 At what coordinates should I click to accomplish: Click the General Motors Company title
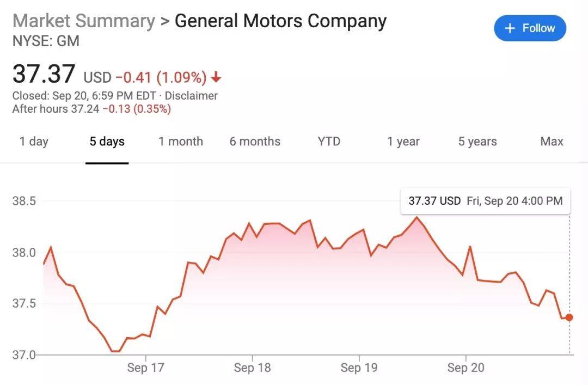280,21
